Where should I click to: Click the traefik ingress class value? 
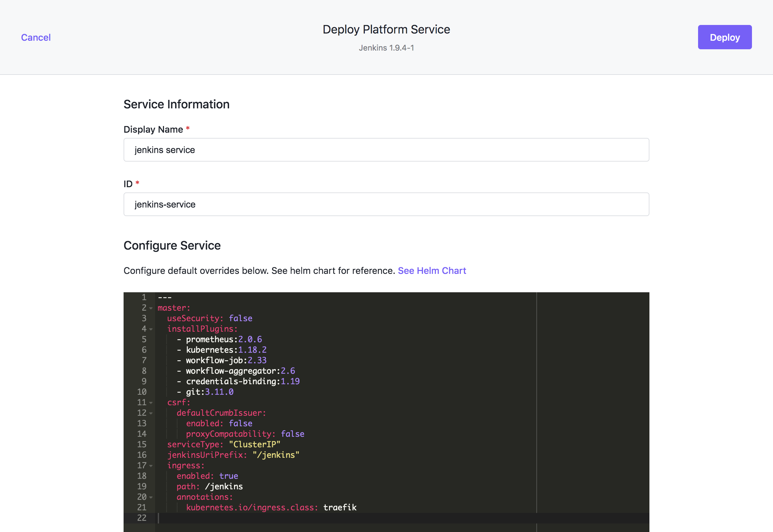point(340,507)
